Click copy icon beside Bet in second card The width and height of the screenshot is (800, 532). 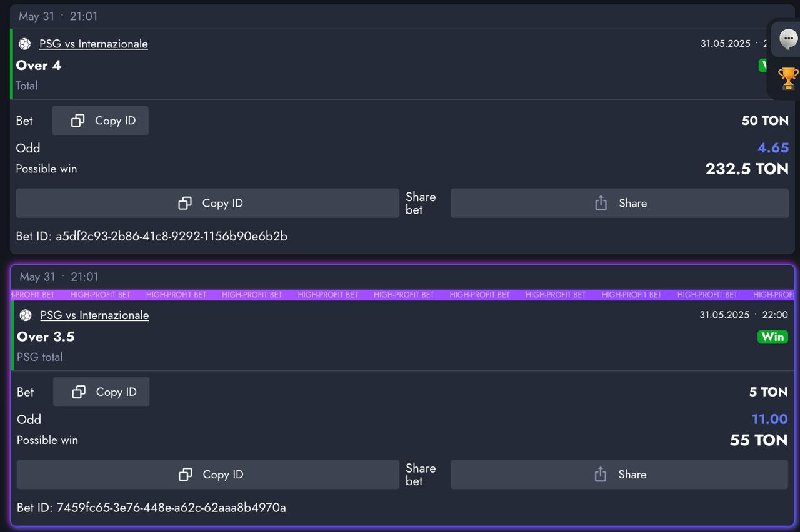(79, 392)
